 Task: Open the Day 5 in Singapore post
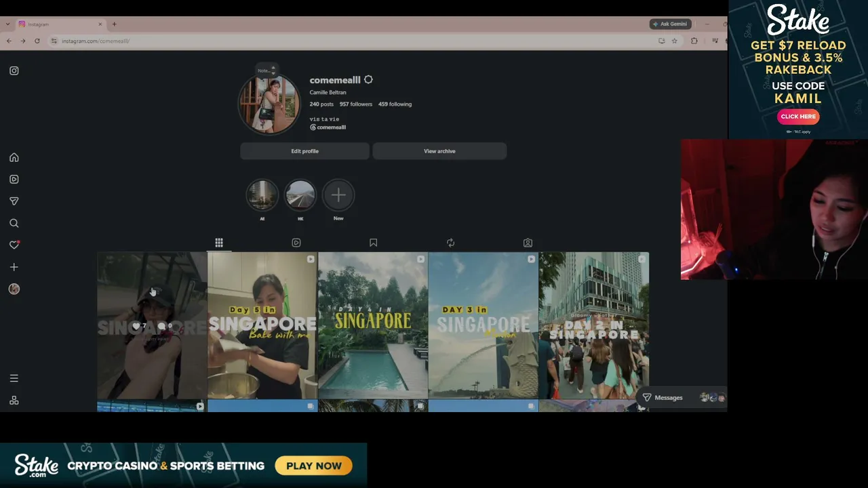coord(262,326)
